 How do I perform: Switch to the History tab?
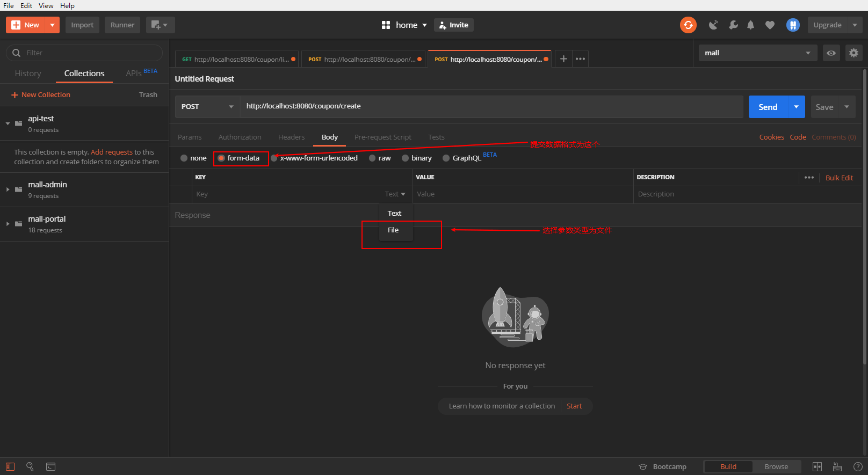[x=28, y=74]
